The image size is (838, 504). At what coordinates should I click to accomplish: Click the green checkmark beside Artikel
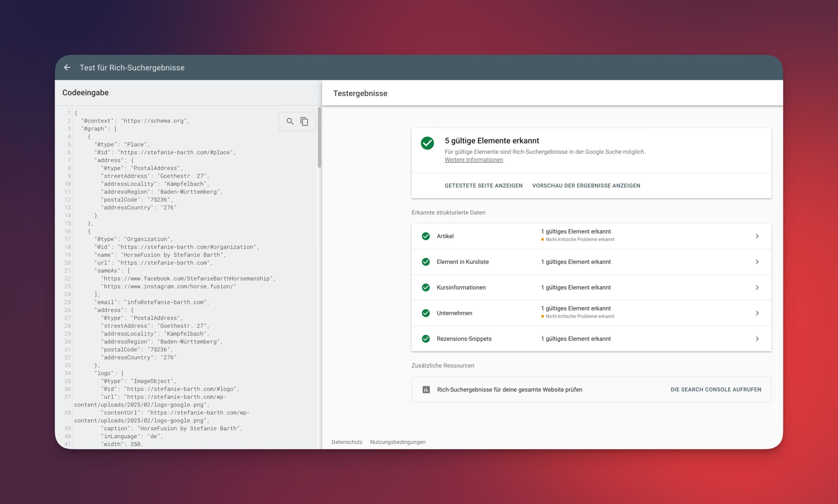point(426,236)
